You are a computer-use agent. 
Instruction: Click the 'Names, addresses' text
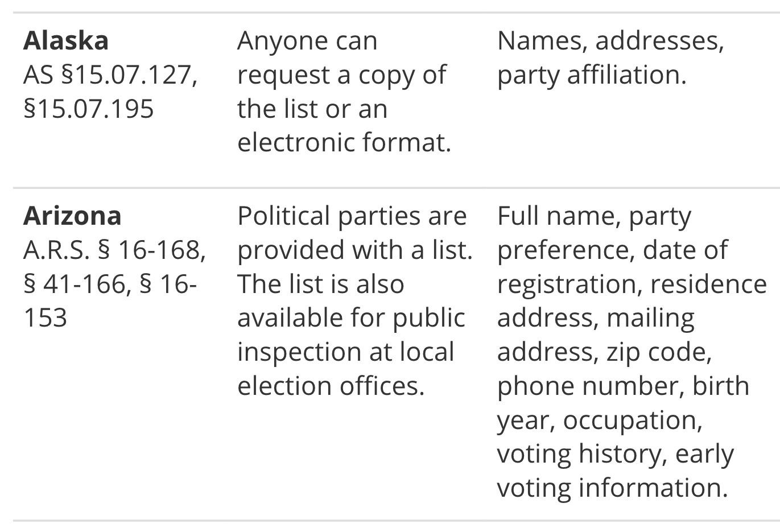610,41
